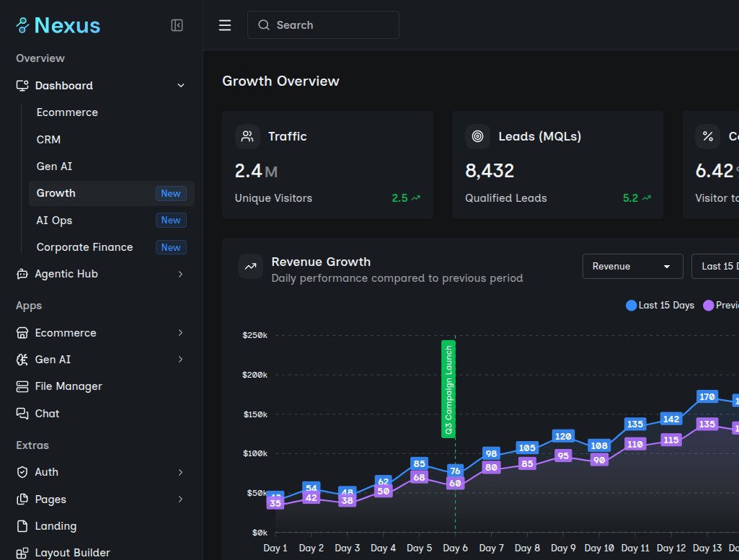Click the Chat bubbles icon
Viewport: 739px width, 560px height.
click(x=22, y=414)
